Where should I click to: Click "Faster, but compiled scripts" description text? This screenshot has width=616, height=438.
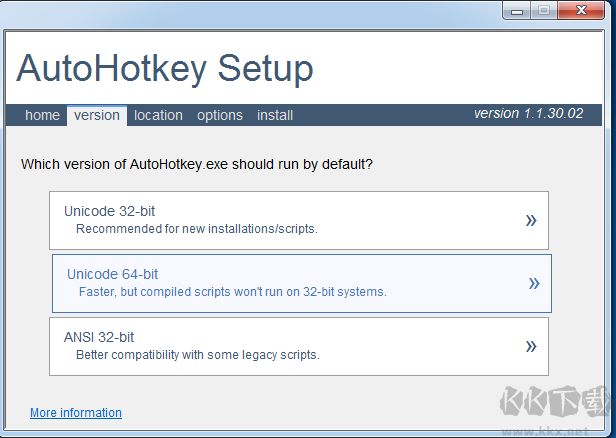232,292
